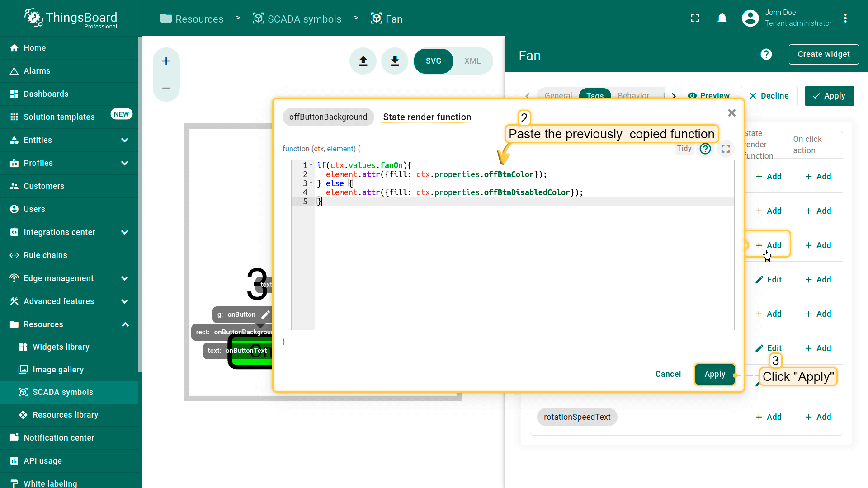Click the download SVG icon button
Viewport: 868px width, 488px height.
(x=395, y=61)
